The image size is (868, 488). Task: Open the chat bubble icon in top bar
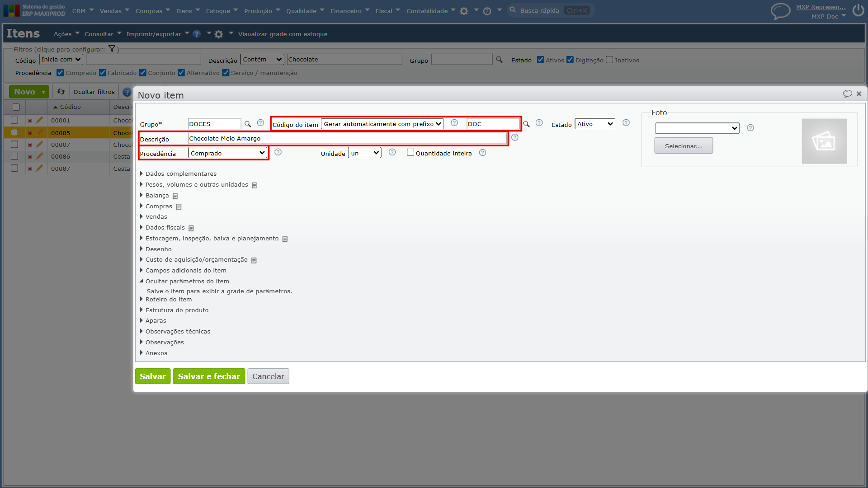click(x=780, y=11)
